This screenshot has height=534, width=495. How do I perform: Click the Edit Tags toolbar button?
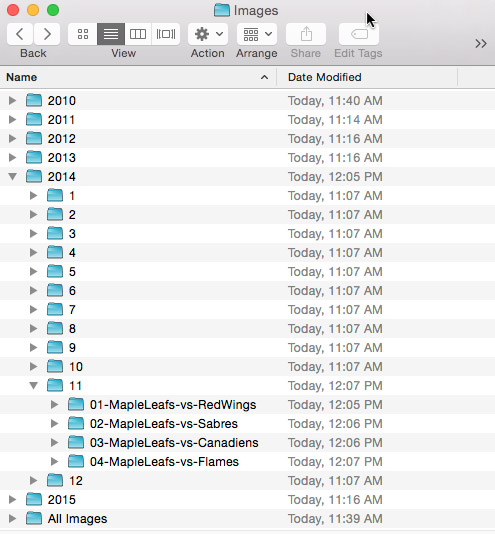click(359, 34)
